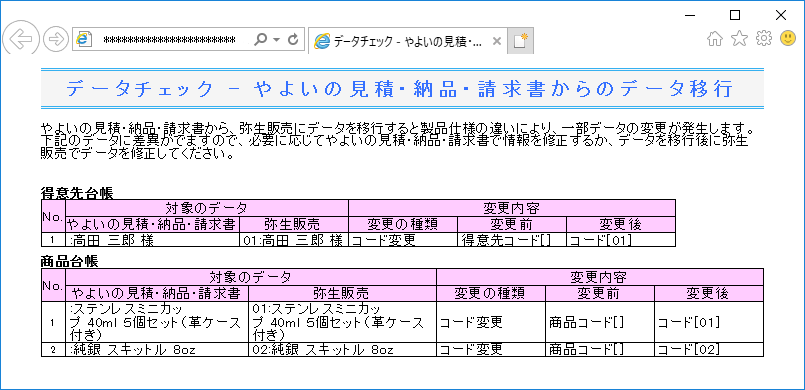Click the page icon beside the URL

84,40
